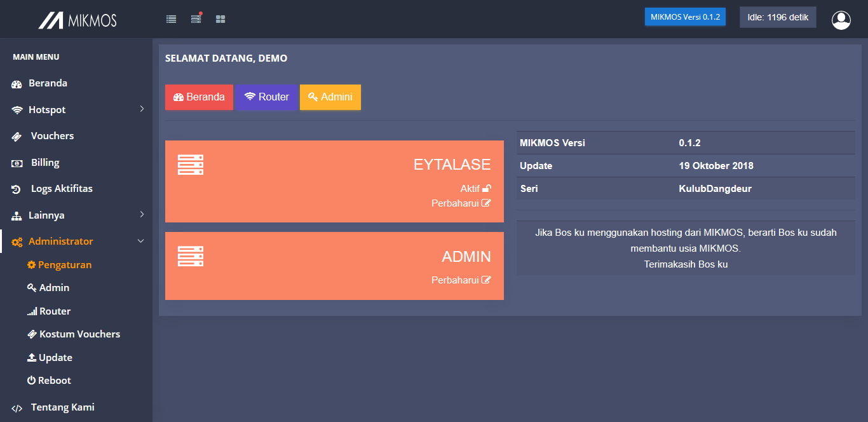
Task: Expand the Hotspot submenu chevron
Action: coord(142,109)
